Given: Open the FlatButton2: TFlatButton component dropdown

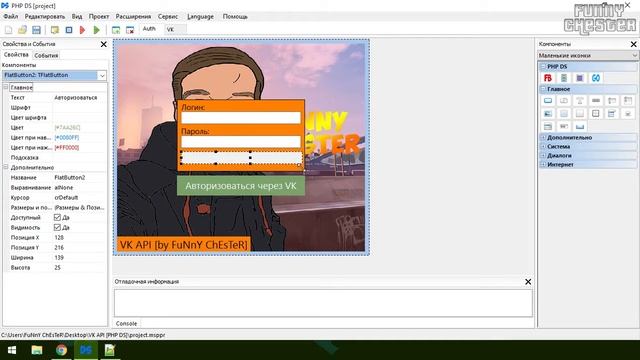Looking at the screenshot, I should (102, 76).
